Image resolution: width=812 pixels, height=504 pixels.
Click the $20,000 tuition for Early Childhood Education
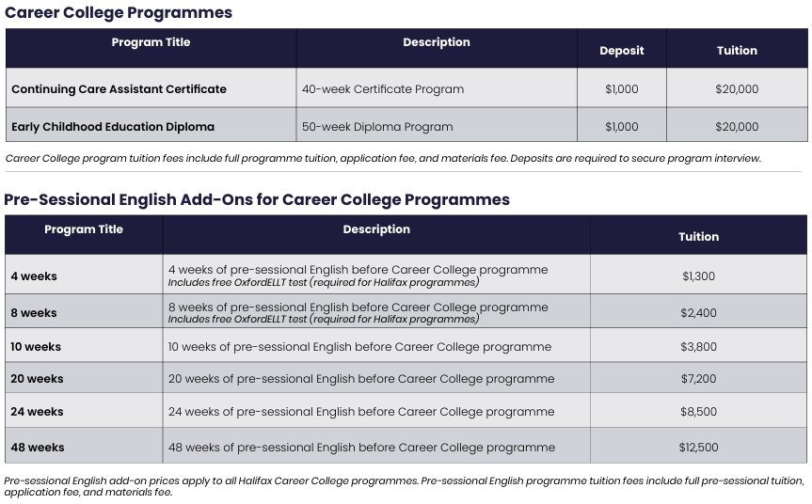click(x=737, y=127)
